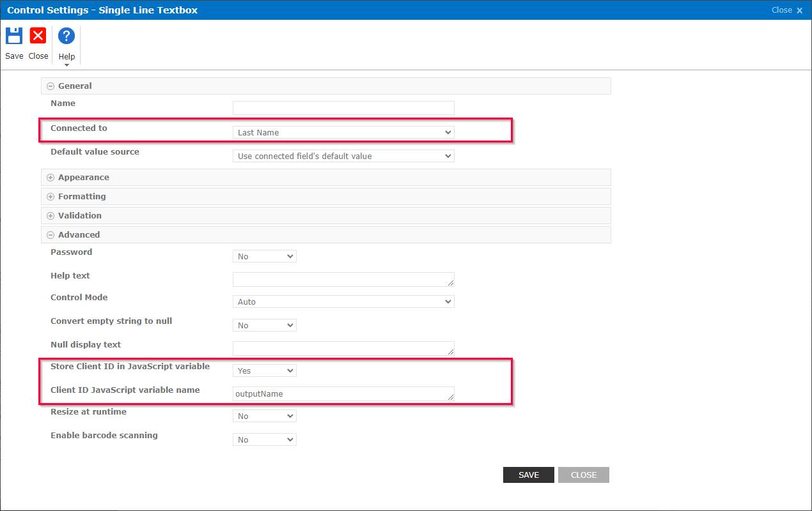Click the outputName variable name field

coord(343,393)
